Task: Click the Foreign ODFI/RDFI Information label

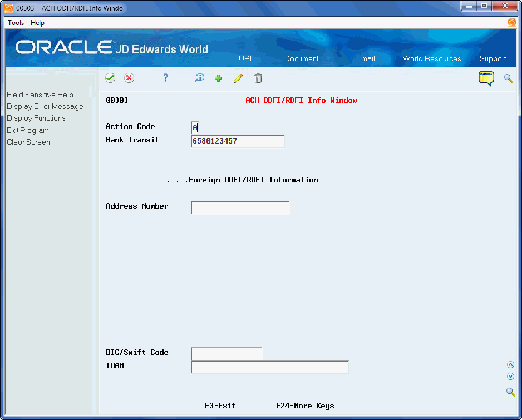Action: (253, 180)
